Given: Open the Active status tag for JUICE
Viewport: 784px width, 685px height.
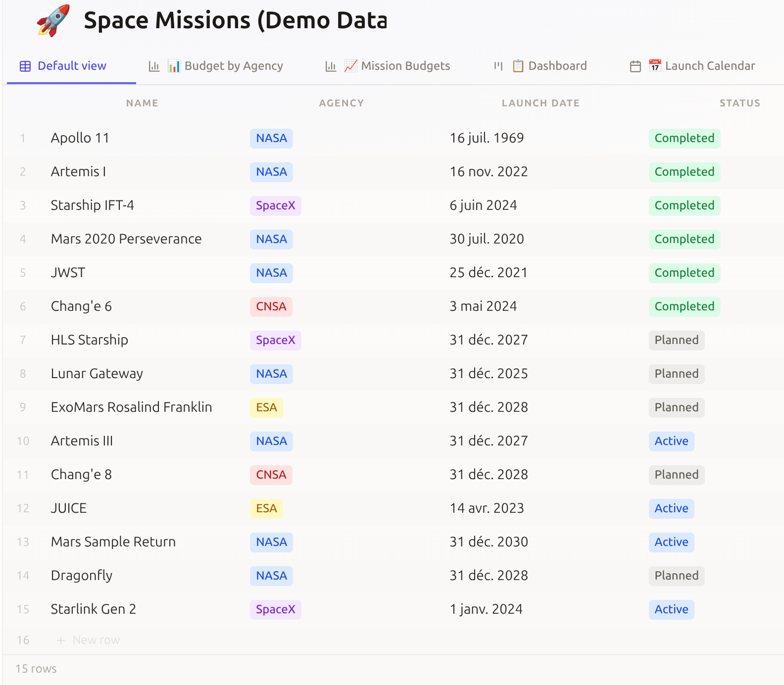Looking at the screenshot, I should pyautogui.click(x=671, y=508).
